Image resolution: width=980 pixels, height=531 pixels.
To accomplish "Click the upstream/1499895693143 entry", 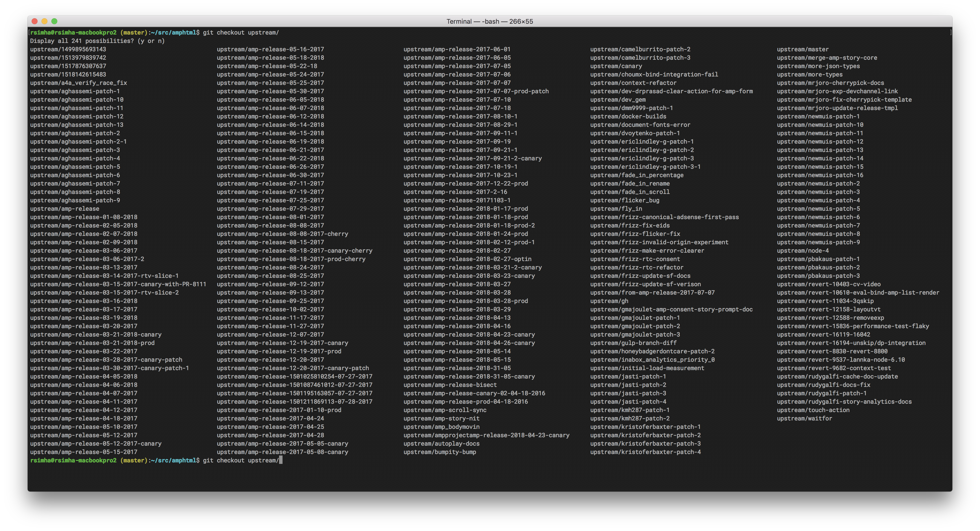I will 68,49.
